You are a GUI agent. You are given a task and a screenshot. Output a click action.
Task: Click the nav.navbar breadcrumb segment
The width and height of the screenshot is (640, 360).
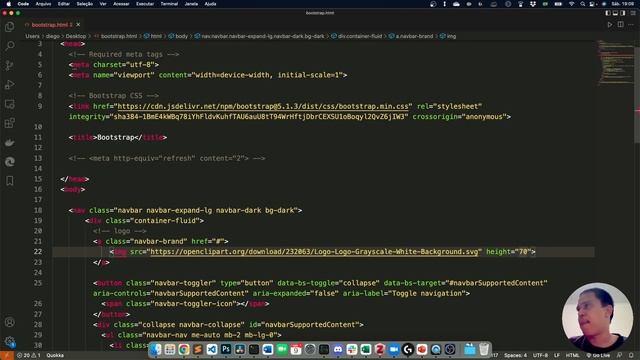click(262, 36)
